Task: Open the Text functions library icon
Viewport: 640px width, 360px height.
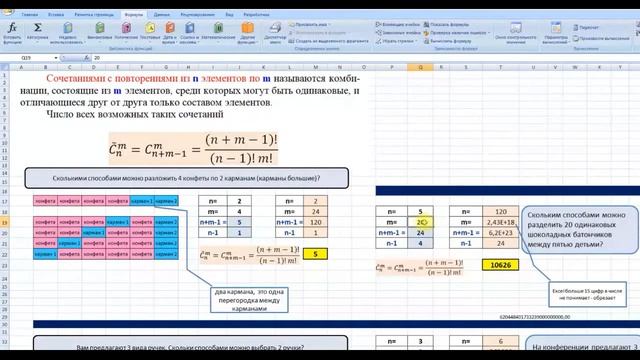Action: coord(150,28)
